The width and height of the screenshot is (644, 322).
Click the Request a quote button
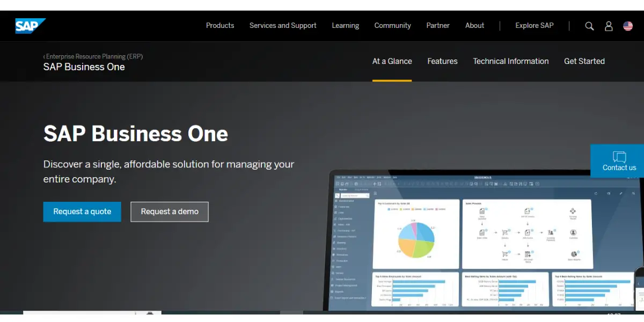click(82, 211)
